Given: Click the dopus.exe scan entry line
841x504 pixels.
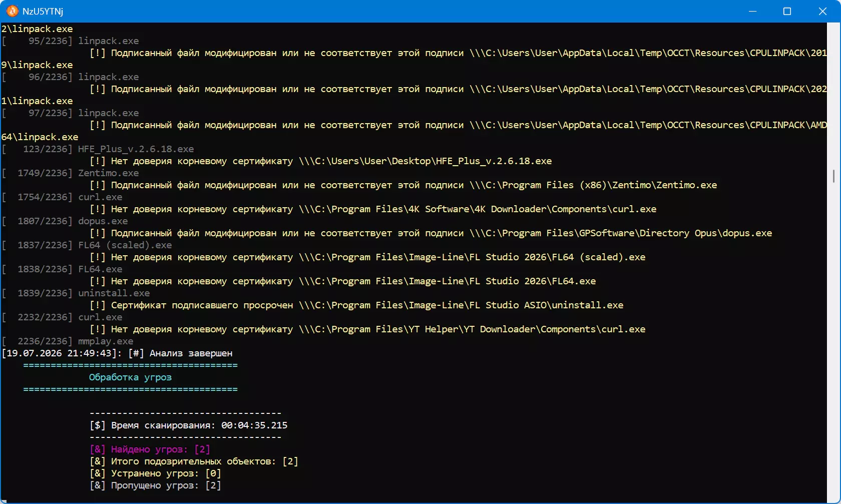Looking at the screenshot, I should click(x=65, y=221).
